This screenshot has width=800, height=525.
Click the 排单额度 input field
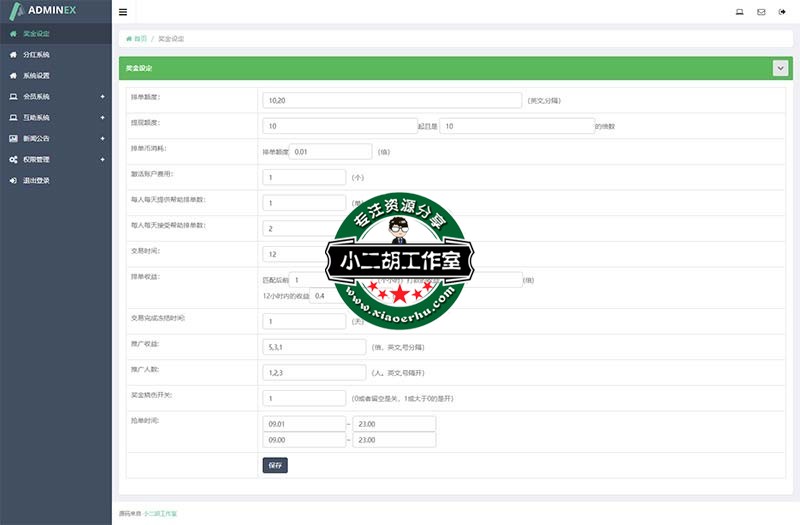click(x=392, y=100)
